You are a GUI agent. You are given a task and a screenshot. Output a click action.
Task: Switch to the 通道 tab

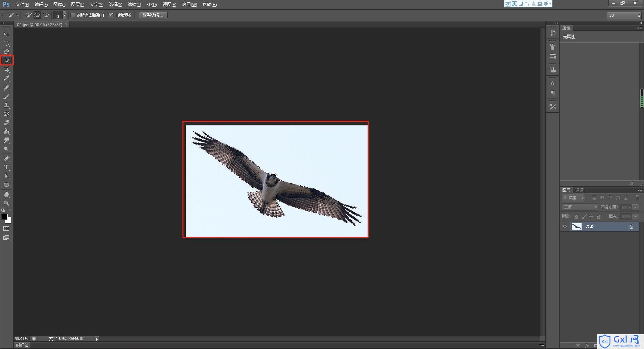tap(579, 190)
